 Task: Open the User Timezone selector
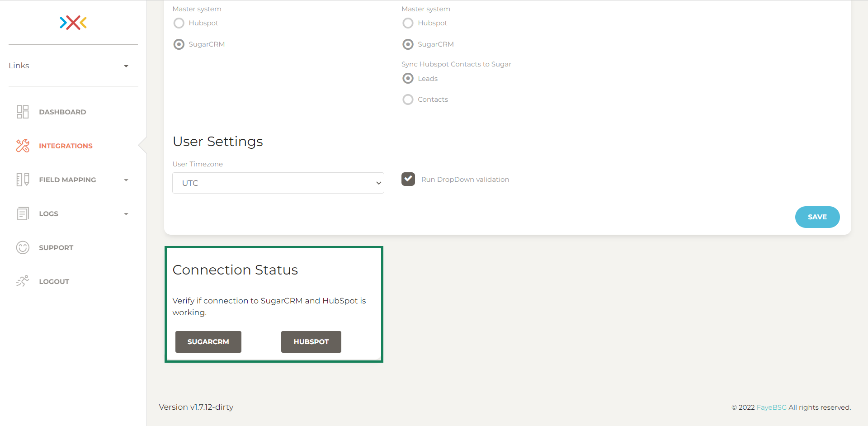[x=278, y=183]
